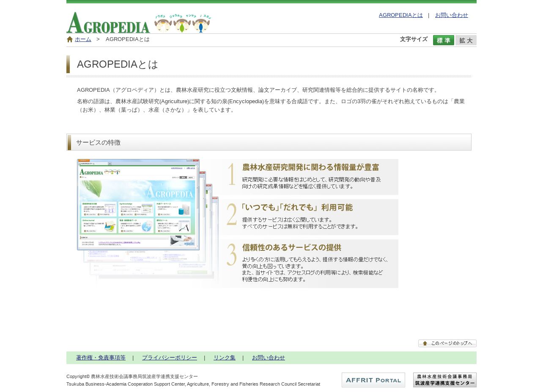Screen dimensions: 543x392
Task: Click the AGROPEDIA logo
Action: (x=108, y=22)
